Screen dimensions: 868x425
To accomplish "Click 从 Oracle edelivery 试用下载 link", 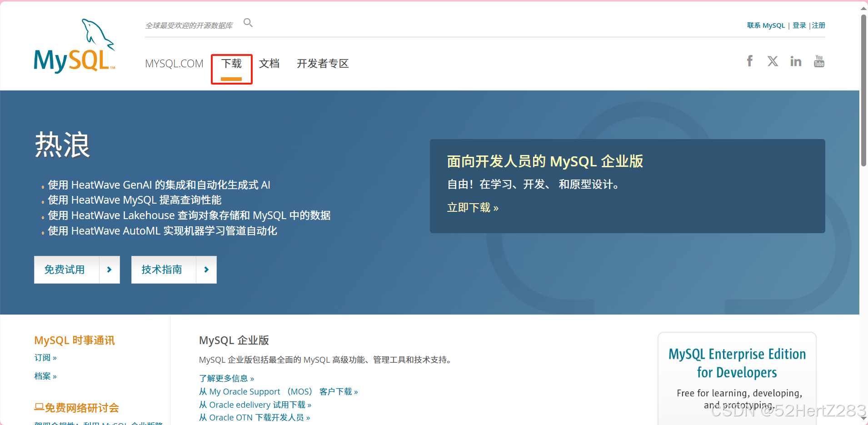I will (255, 405).
